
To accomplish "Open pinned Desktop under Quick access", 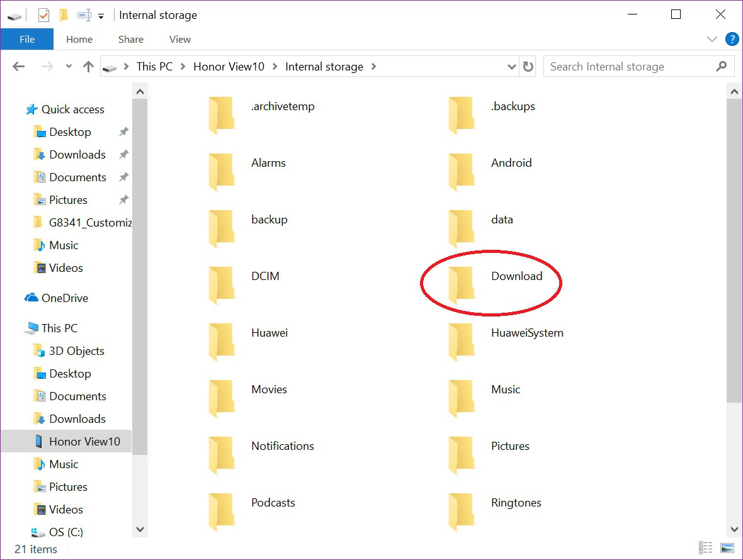I will click(70, 132).
